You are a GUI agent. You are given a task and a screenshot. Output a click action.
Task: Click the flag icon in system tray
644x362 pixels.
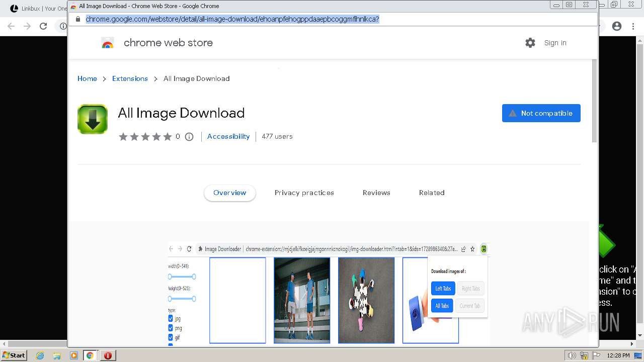[596, 355]
